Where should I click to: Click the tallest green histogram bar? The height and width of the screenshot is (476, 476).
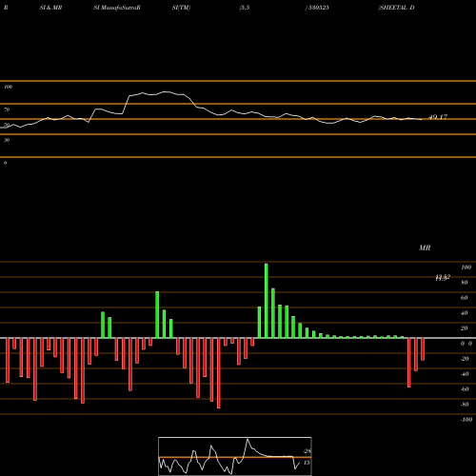click(266, 301)
